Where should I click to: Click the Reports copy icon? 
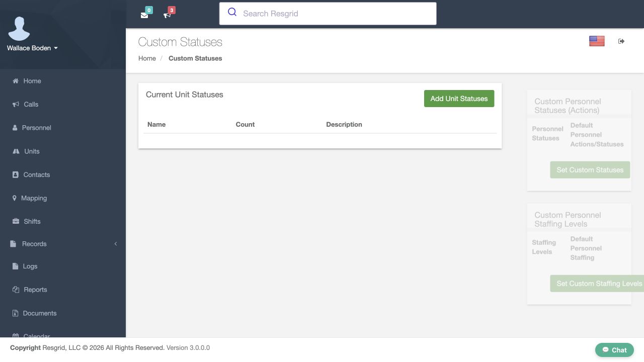point(16,290)
